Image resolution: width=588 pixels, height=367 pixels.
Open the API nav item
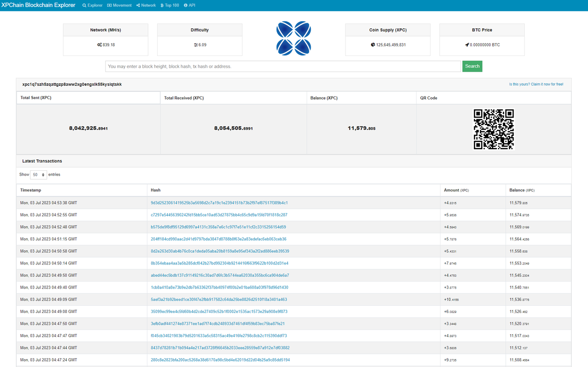(189, 5)
